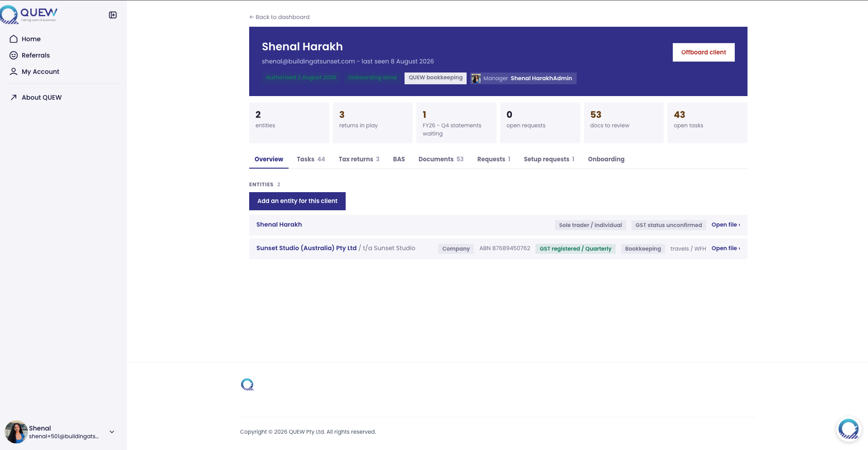The width and height of the screenshot is (868, 450).
Task: Click the 53 docs to review card
Action: (624, 123)
